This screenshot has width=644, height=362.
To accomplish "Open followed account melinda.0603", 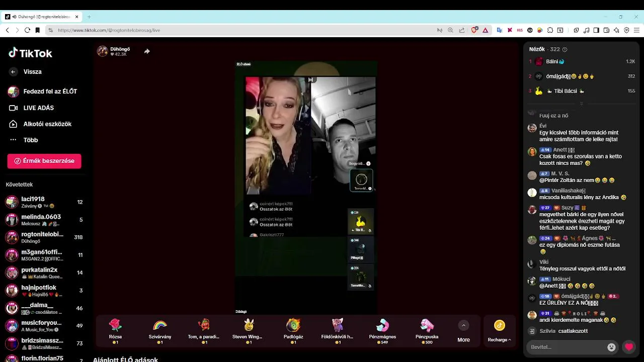I will point(44,220).
